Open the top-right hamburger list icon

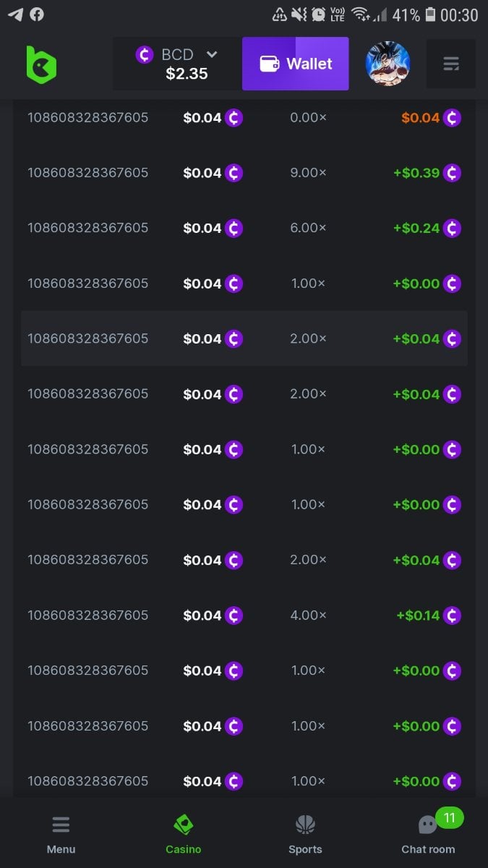(x=451, y=64)
